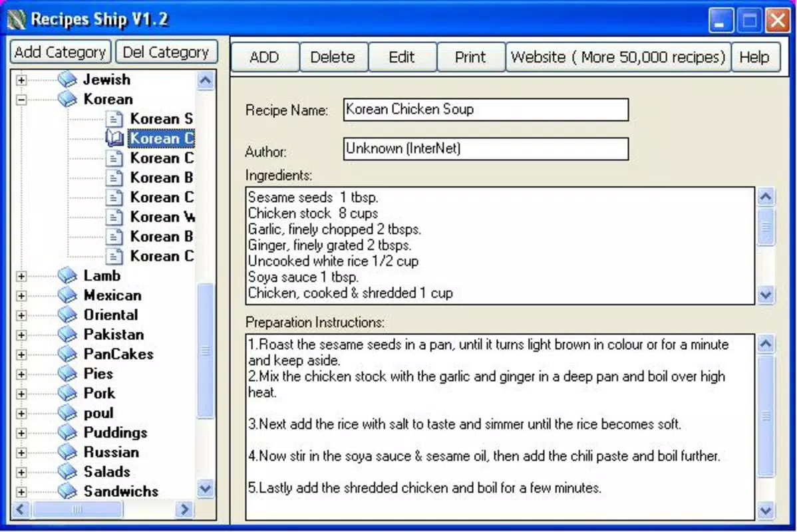The height and width of the screenshot is (532, 797).
Task: Click the Mexican category book icon
Action: click(x=67, y=295)
